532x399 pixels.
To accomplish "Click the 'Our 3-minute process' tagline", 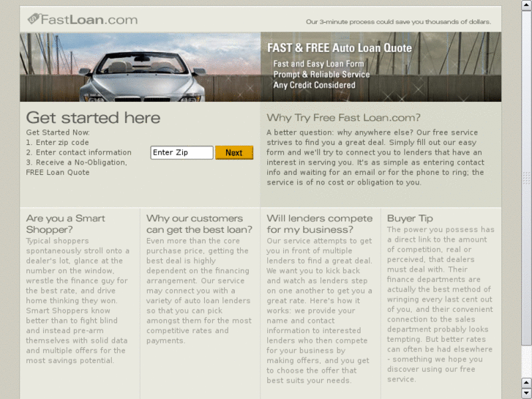I will (398, 22).
